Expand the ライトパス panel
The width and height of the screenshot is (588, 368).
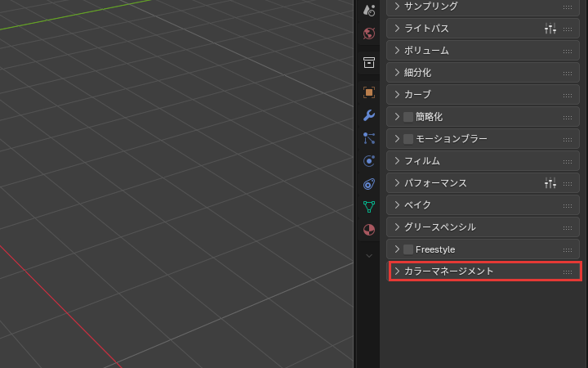[397, 28]
